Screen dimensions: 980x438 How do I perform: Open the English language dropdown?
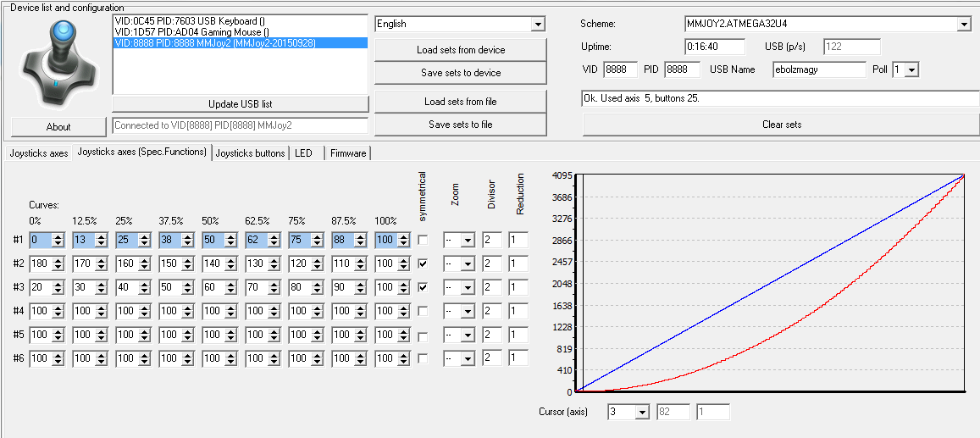coord(537,25)
